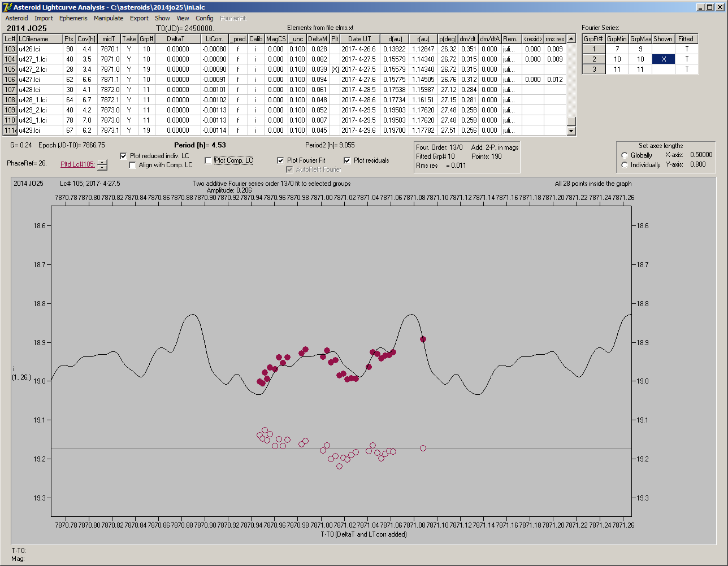728x566 pixels.
Task: Click the Pts value 90 in row 103
Action: (x=70, y=49)
